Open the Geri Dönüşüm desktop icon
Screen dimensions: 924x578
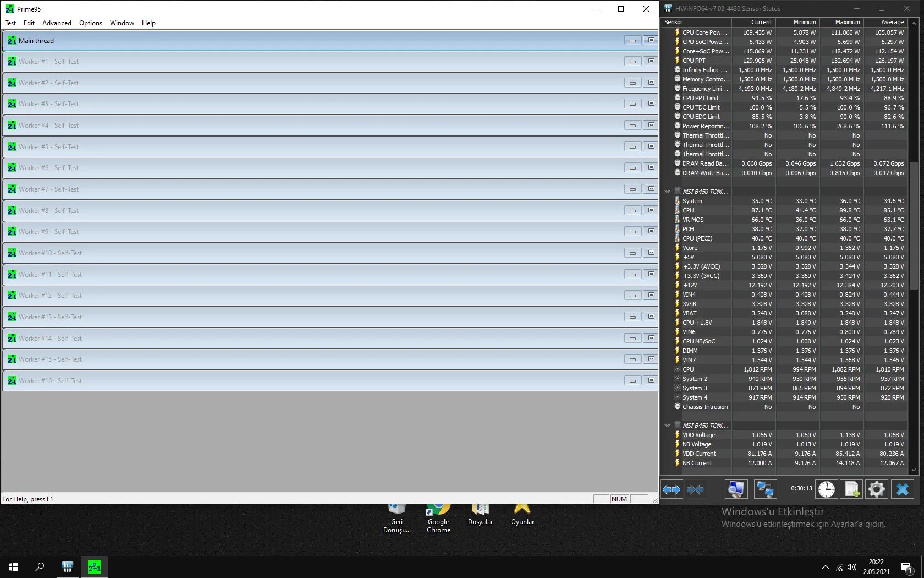pyautogui.click(x=397, y=519)
